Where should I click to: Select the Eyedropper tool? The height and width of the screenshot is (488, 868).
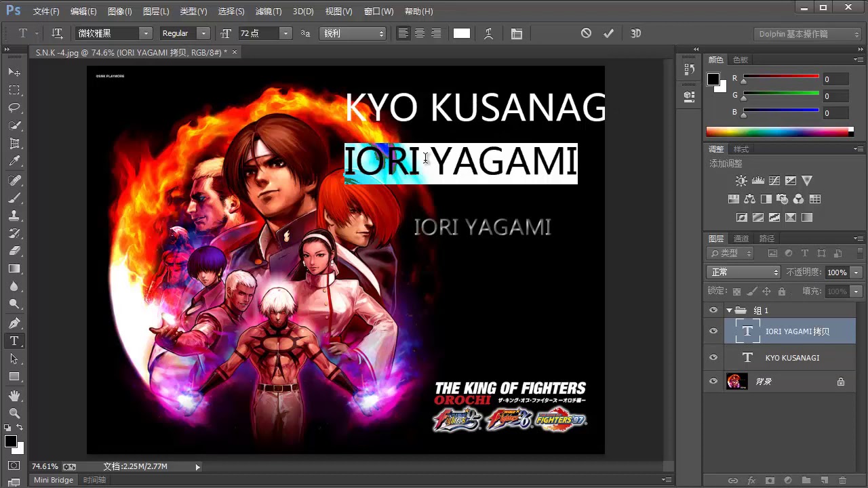click(x=14, y=161)
